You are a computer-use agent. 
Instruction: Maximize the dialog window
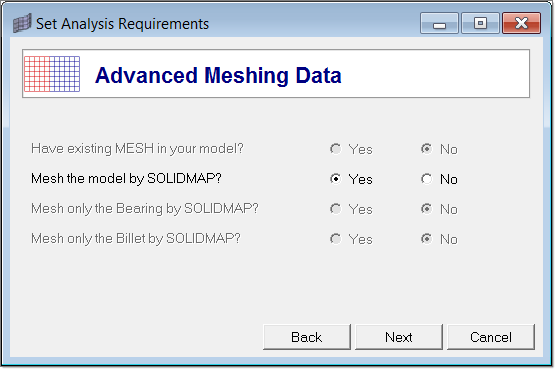point(480,23)
